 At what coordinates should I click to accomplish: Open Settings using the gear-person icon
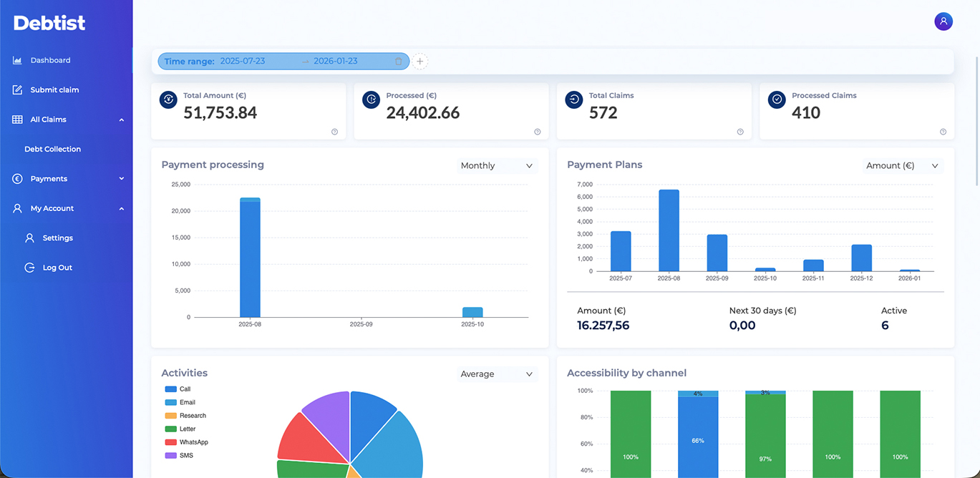point(29,238)
